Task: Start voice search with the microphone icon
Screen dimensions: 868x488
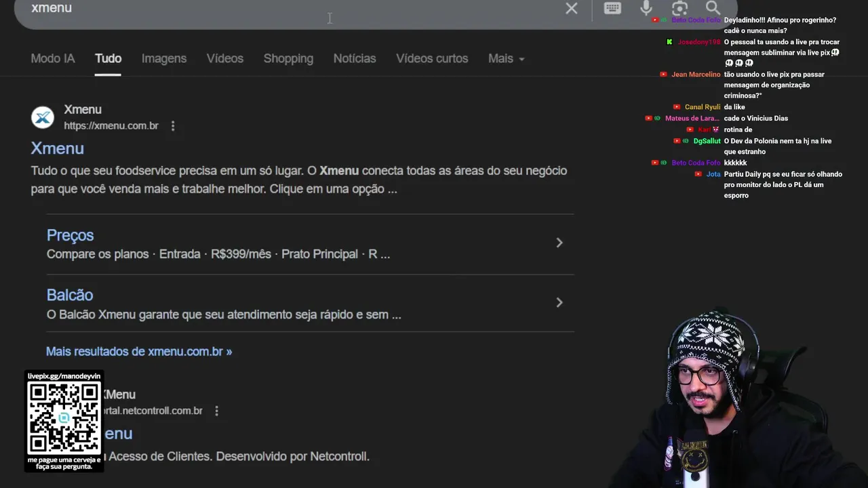Action: point(646,8)
